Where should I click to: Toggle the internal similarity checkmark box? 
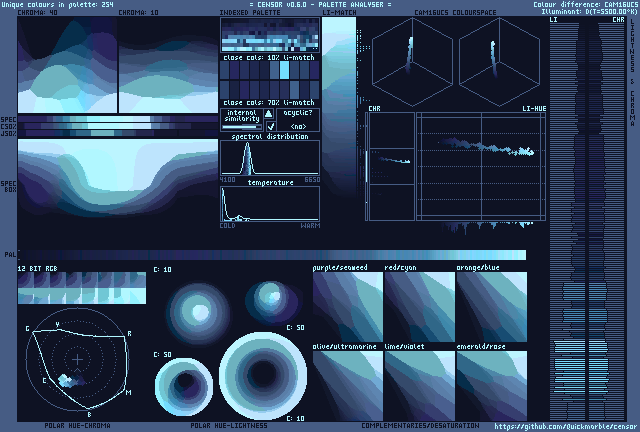pyautogui.click(x=269, y=126)
